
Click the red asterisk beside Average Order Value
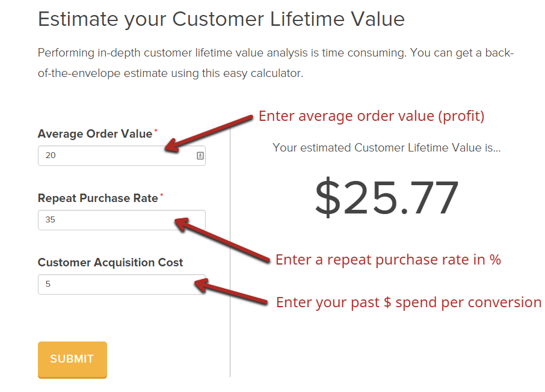point(156,130)
